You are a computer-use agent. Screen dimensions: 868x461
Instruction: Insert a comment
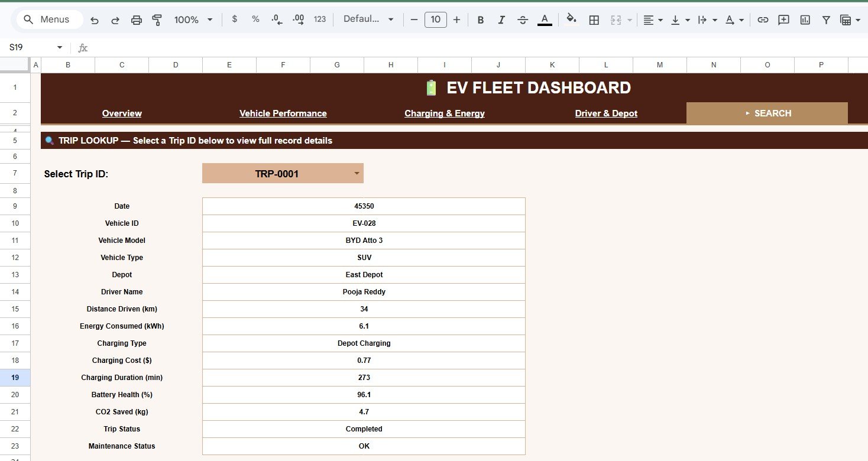point(783,20)
